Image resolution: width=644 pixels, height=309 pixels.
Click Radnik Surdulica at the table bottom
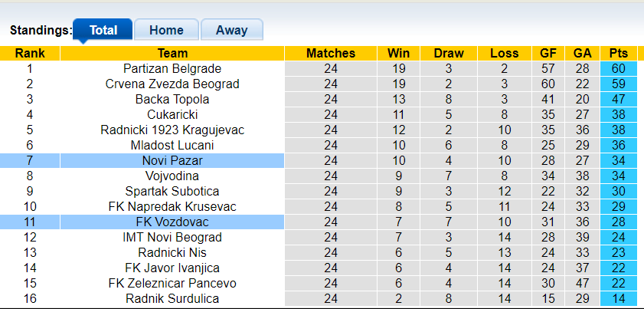coord(172,298)
